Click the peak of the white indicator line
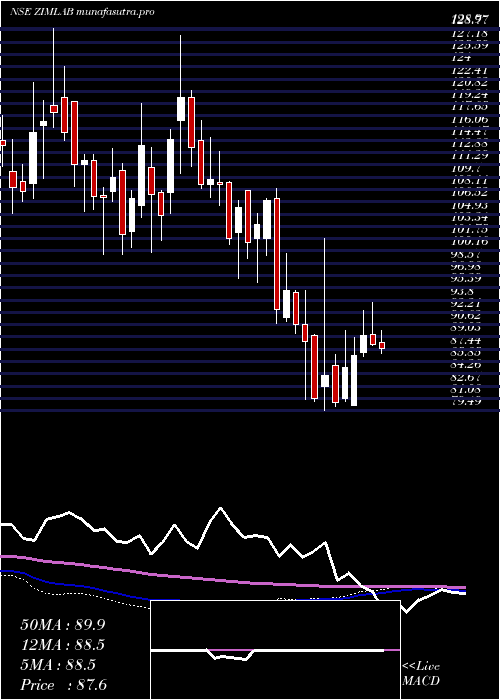Image resolution: width=500 pixels, height=700 pixels. pyautogui.click(x=220, y=508)
